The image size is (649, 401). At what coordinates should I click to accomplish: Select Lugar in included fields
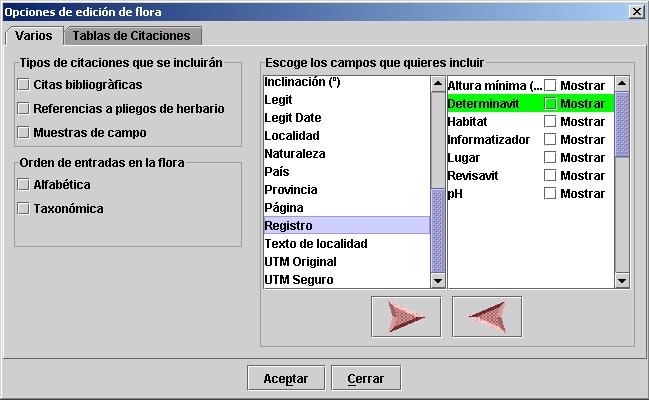coord(464,157)
